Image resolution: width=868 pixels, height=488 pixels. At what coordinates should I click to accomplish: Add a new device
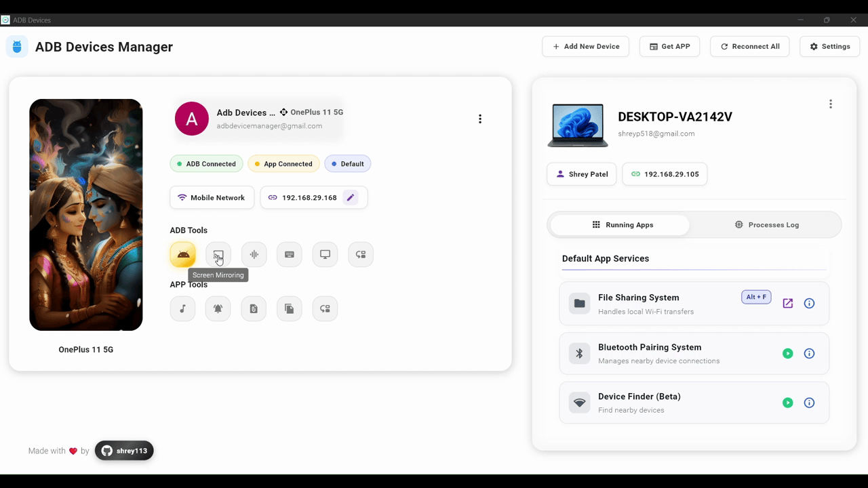pyautogui.click(x=585, y=46)
